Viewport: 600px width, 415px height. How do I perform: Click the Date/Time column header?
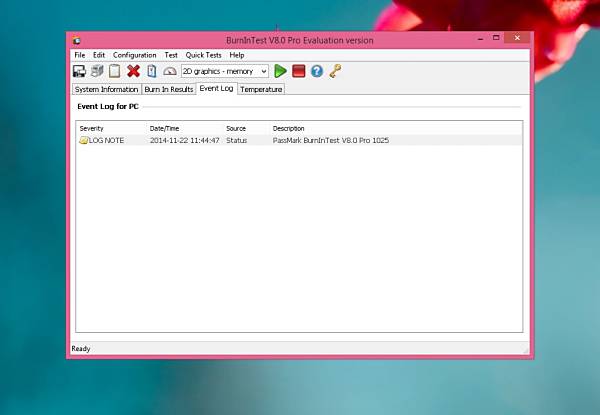click(164, 129)
